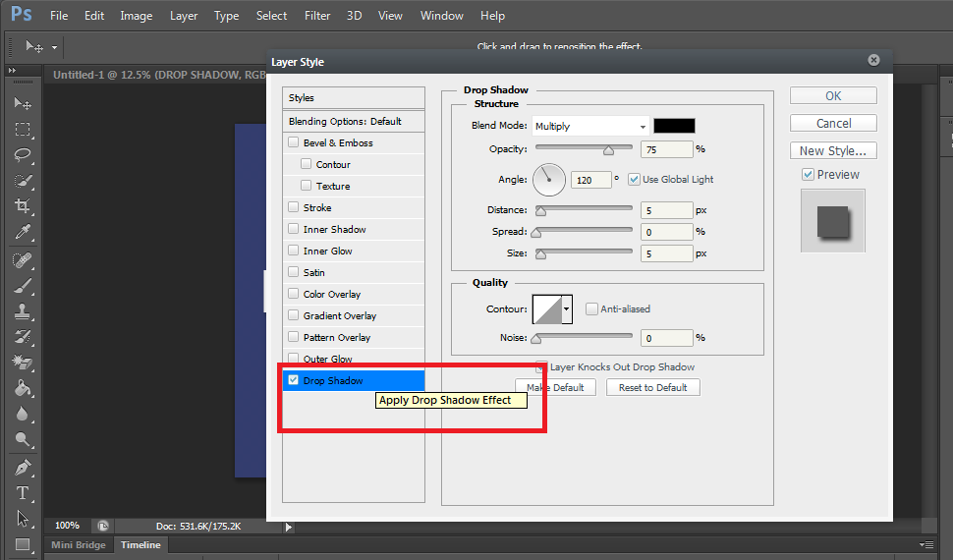The width and height of the screenshot is (953, 560).
Task: Click Move tool icon in options bar
Action: click(34, 46)
